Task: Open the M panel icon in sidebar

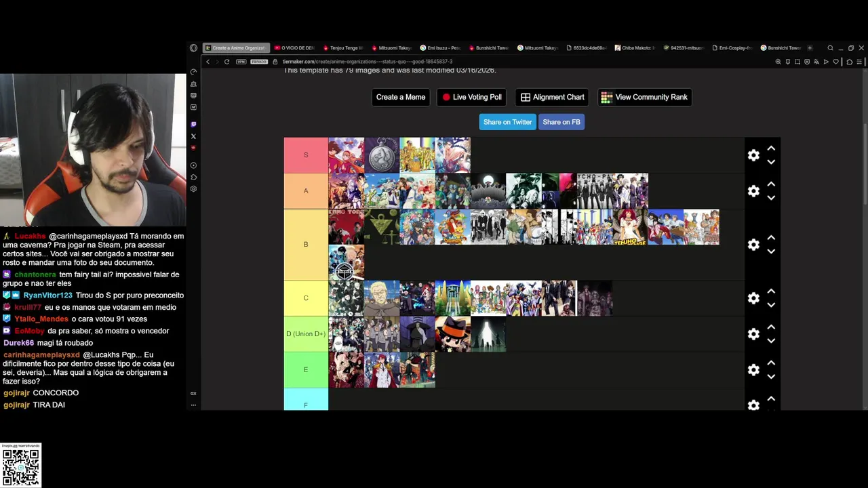Action: 193,107
